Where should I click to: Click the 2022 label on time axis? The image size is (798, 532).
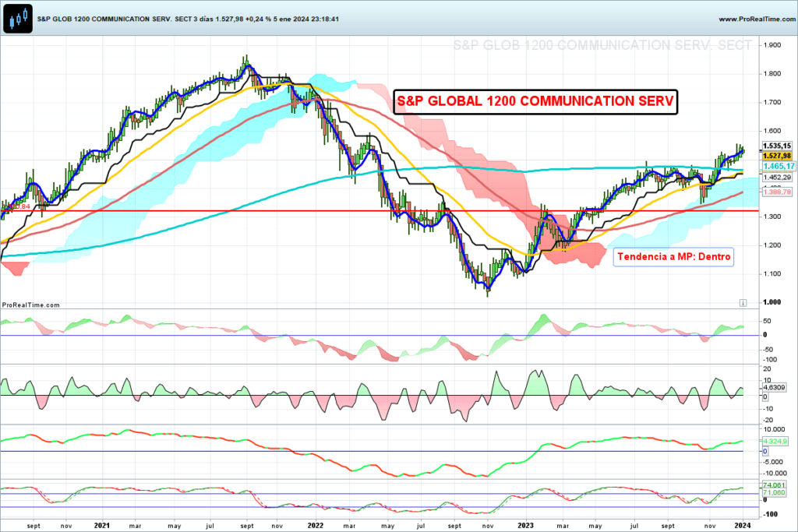pyautogui.click(x=316, y=526)
